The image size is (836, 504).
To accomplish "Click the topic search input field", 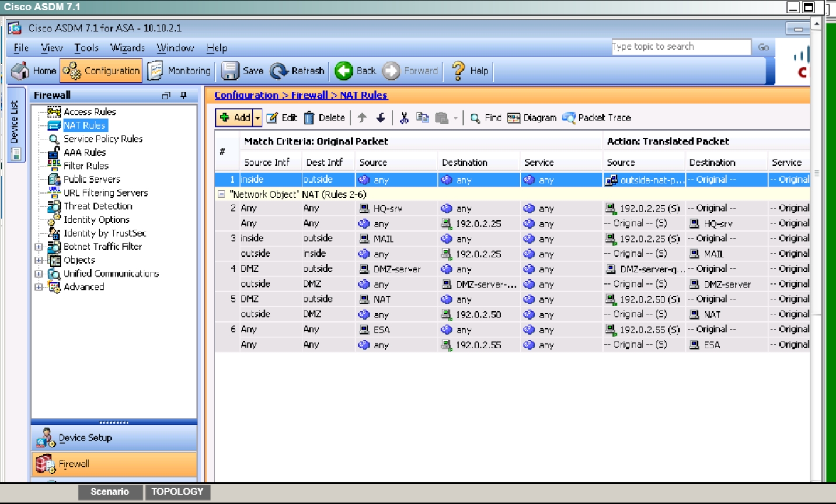I will [x=680, y=47].
